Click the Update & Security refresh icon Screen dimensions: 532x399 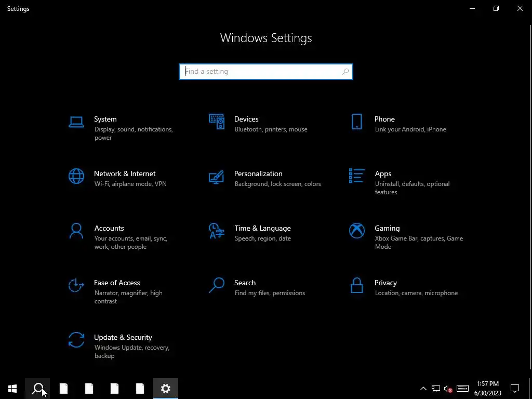76,340
